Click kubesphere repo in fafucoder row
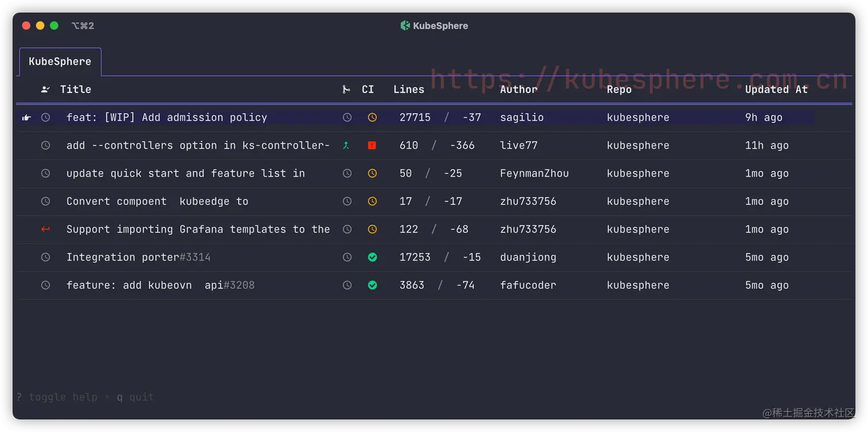This screenshot has width=868, height=432. [x=638, y=285]
